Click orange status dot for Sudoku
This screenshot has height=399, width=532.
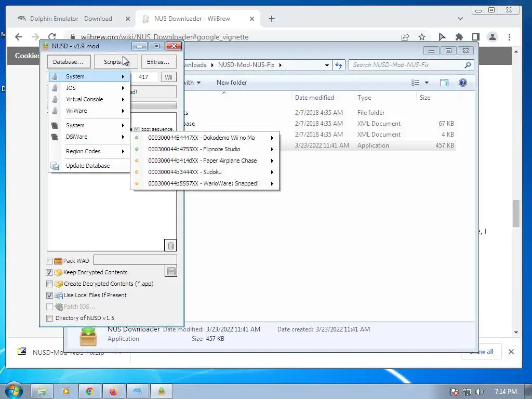[137, 172]
